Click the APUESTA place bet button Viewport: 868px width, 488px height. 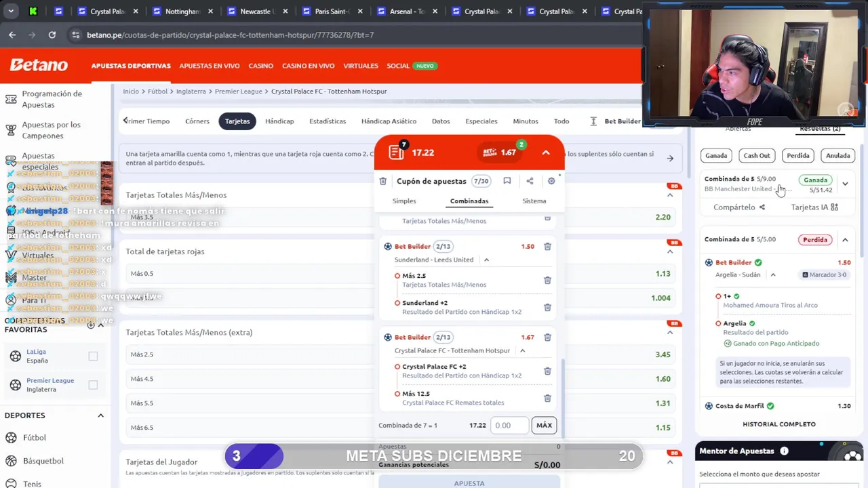pyautogui.click(x=469, y=482)
